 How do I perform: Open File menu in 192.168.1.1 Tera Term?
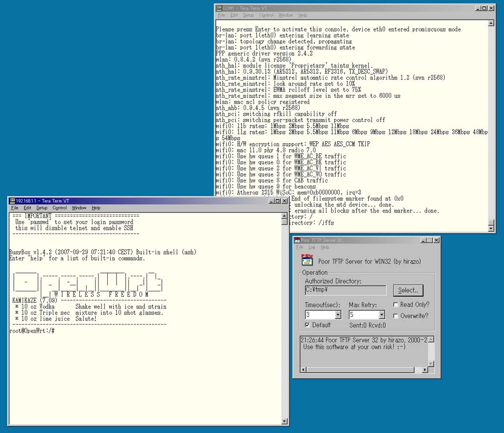pos(15,208)
